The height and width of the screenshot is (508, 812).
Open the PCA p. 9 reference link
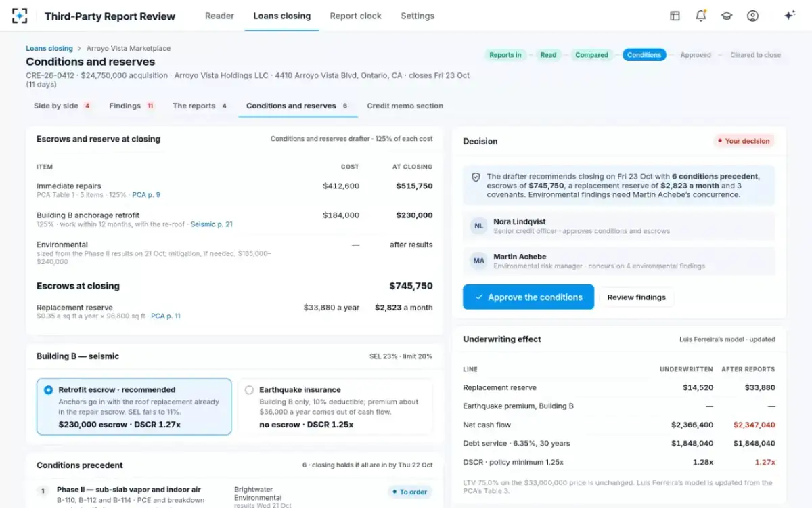pyautogui.click(x=146, y=195)
